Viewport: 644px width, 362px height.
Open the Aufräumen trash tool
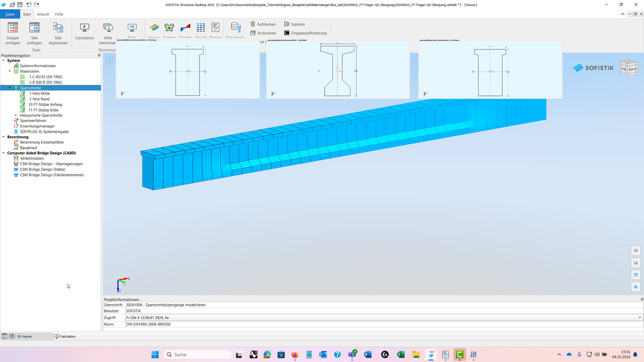(253, 24)
